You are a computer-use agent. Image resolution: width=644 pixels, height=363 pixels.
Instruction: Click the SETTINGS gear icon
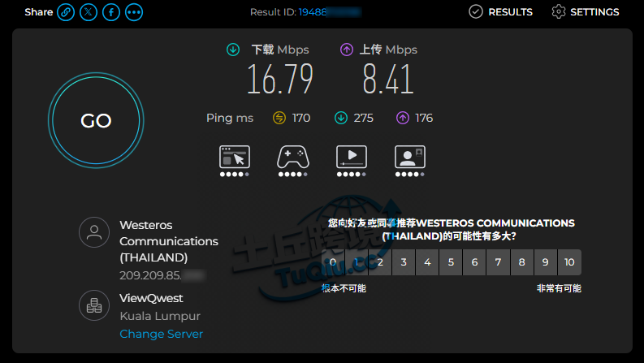(x=559, y=12)
